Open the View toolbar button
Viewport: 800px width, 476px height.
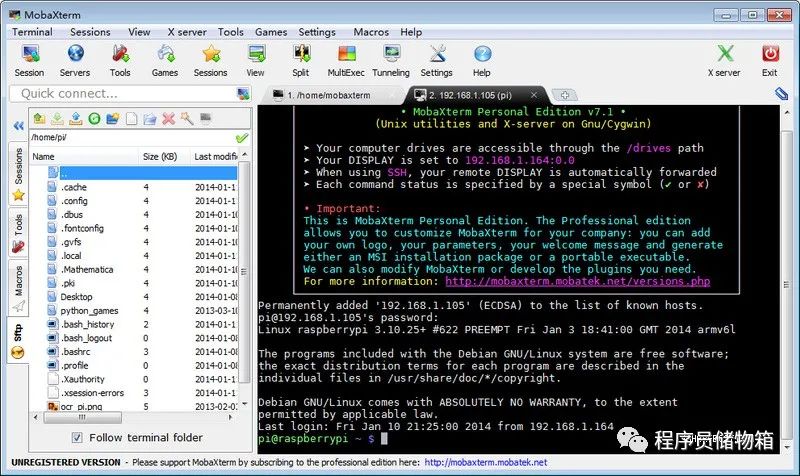coord(255,61)
